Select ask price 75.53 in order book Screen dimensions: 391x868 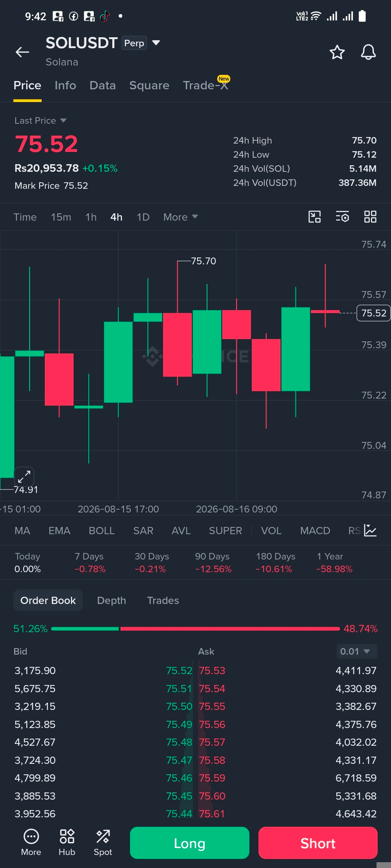212,671
